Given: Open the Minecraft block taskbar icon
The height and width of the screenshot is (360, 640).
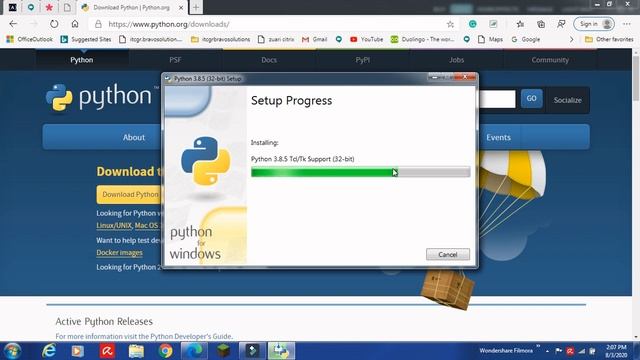Looking at the screenshot, I should [x=223, y=351].
